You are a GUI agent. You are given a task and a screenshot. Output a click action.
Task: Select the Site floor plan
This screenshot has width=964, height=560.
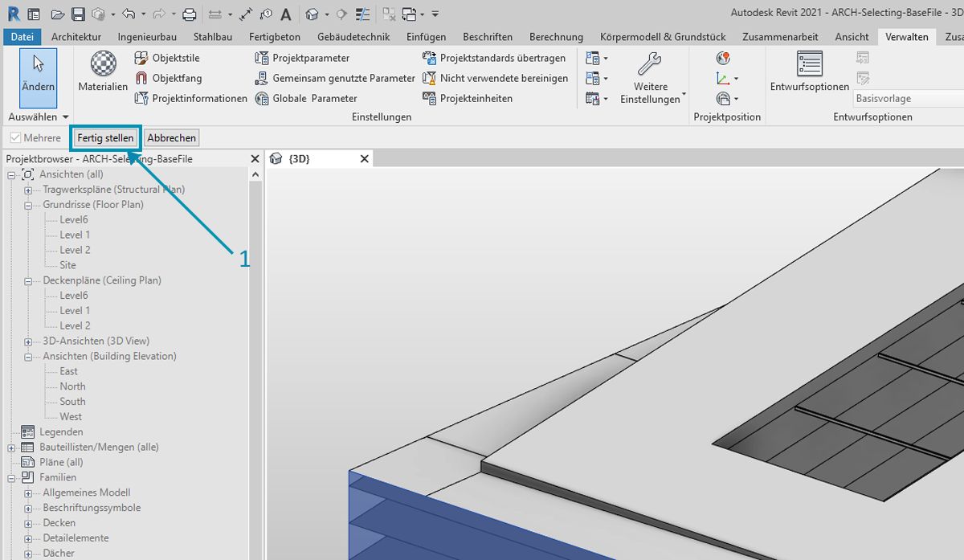click(x=67, y=265)
